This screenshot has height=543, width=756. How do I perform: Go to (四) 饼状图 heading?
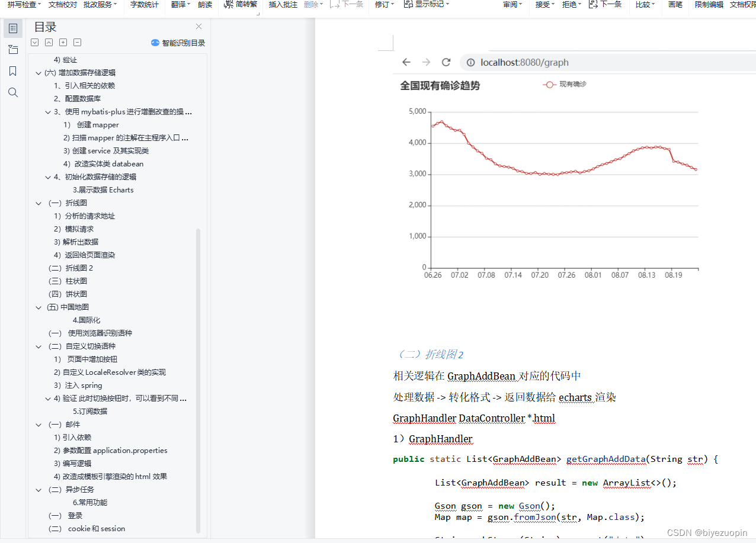click(x=68, y=294)
